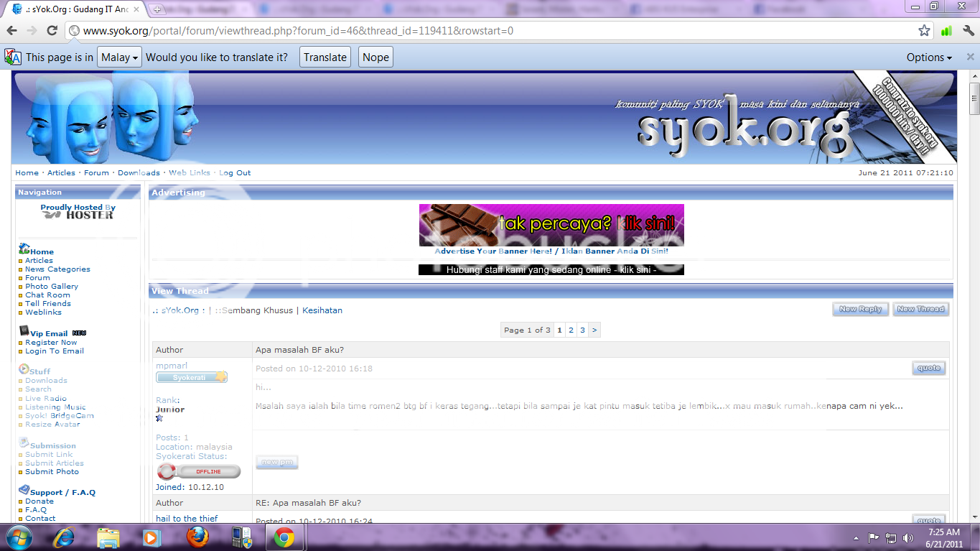Click the New Reply button

coord(860,309)
